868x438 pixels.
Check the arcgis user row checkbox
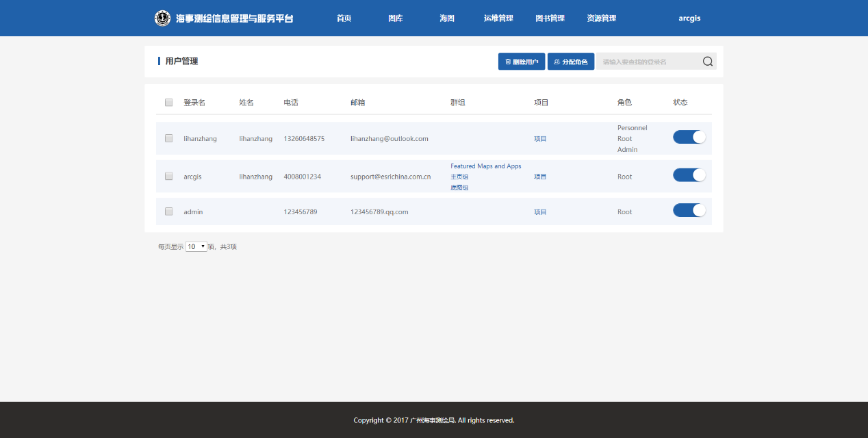pyautogui.click(x=169, y=176)
